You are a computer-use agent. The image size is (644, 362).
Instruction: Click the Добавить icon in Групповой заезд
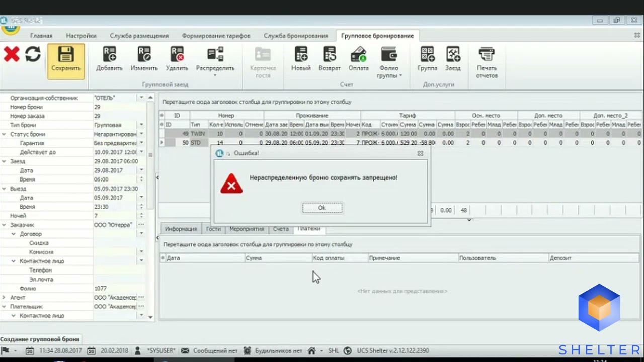click(109, 54)
